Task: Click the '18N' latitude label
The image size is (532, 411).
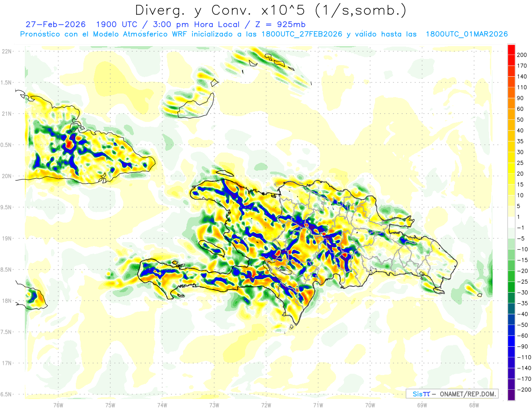Action: (x=7, y=301)
